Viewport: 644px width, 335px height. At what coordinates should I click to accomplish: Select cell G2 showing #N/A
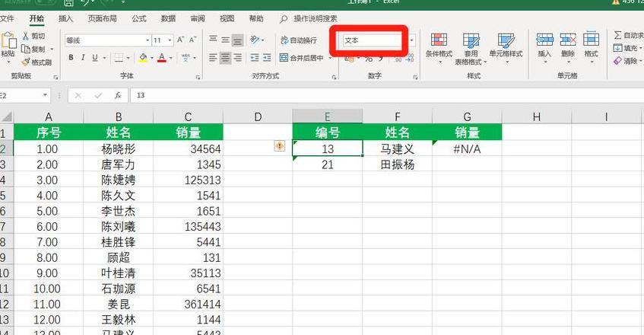pyautogui.click(x=467, y=148)
